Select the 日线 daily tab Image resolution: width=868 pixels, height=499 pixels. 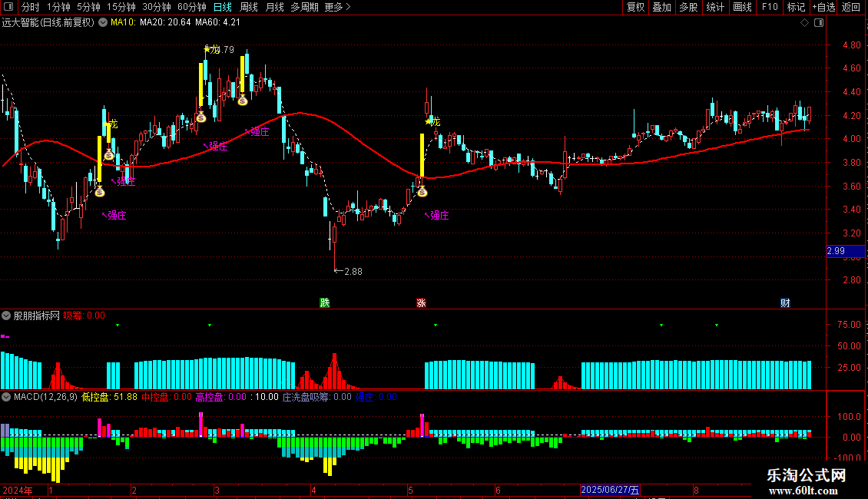223,7
